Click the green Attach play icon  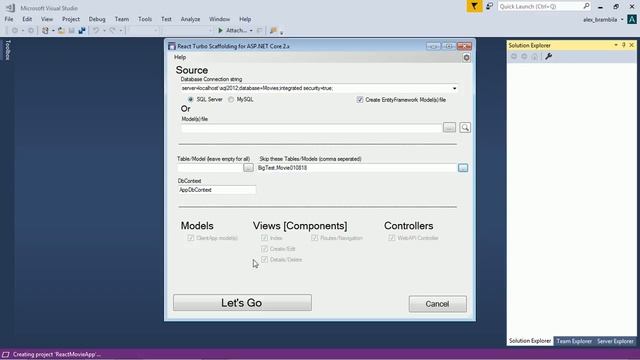coord(220,31)
